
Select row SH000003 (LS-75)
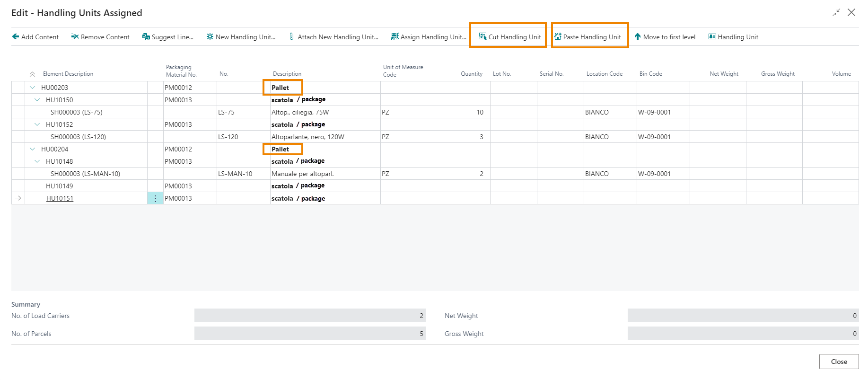[435, 112]
